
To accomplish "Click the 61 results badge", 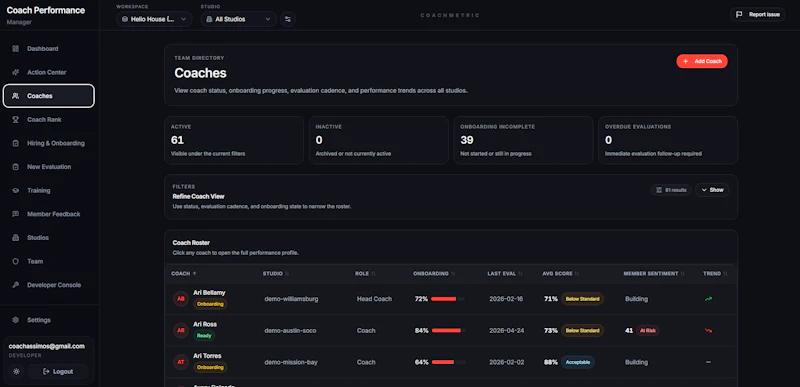I will click(x=671, y=190).
